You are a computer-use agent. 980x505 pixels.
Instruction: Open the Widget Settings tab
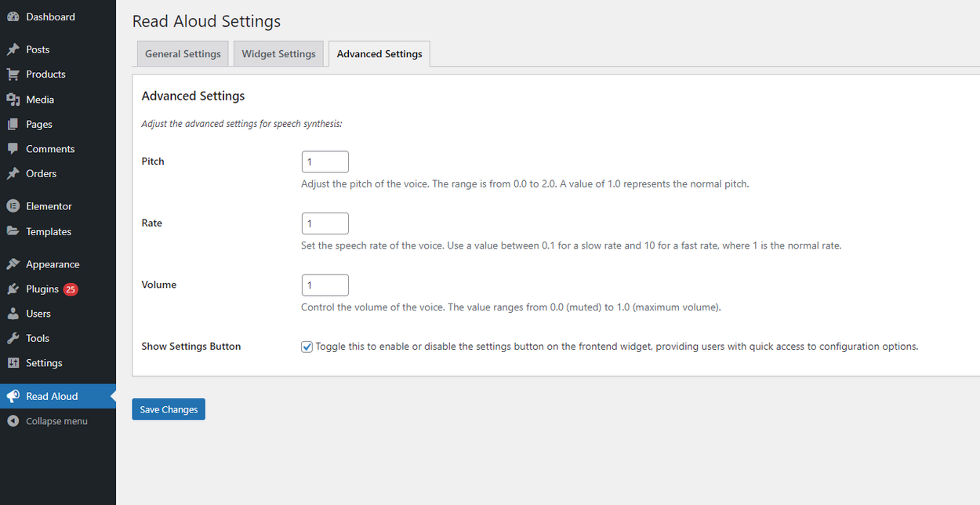[x=278, y=54]
